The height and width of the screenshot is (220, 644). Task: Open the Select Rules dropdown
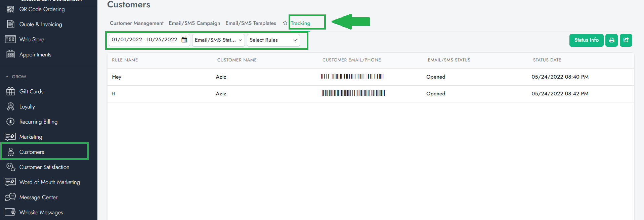point(273,40)
